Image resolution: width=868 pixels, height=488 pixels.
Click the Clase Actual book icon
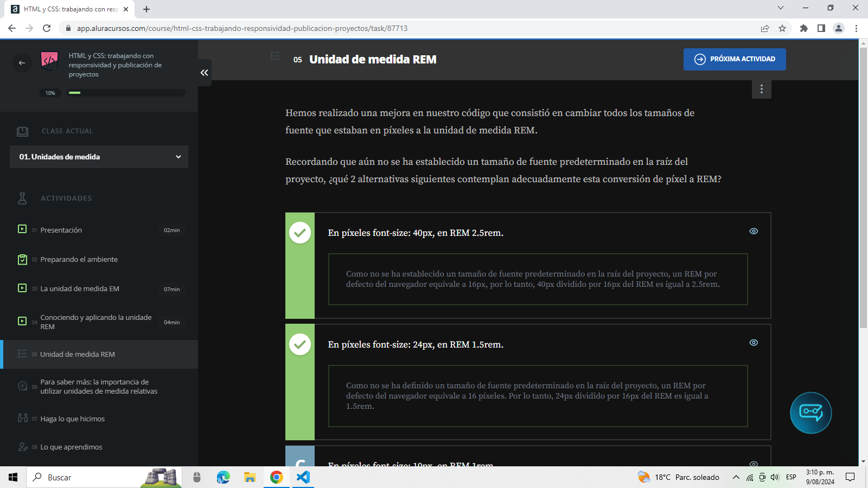(22, 131)
